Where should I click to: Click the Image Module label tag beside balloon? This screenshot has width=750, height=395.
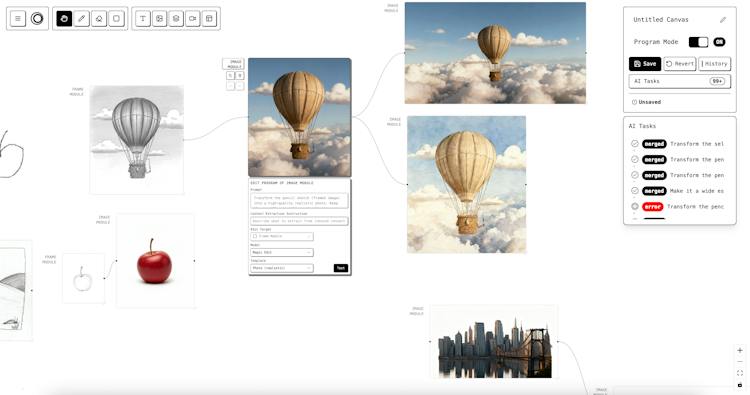coord(233,64)
